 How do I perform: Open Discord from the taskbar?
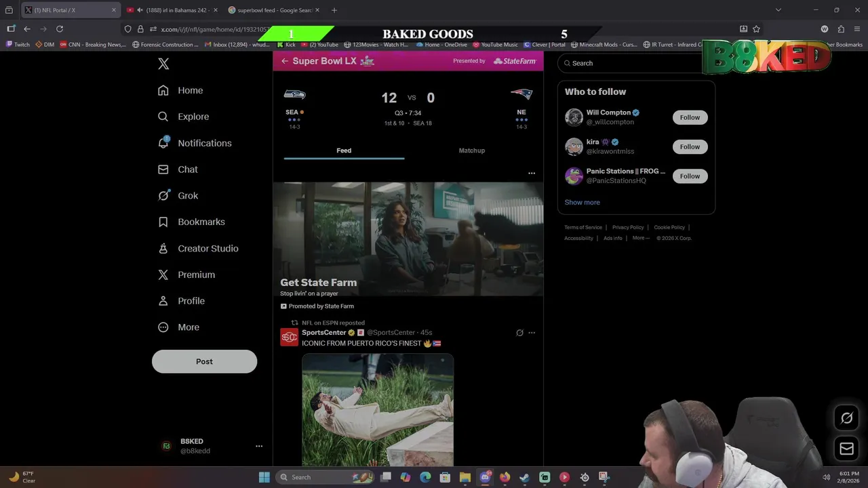(x=485, y=477)
